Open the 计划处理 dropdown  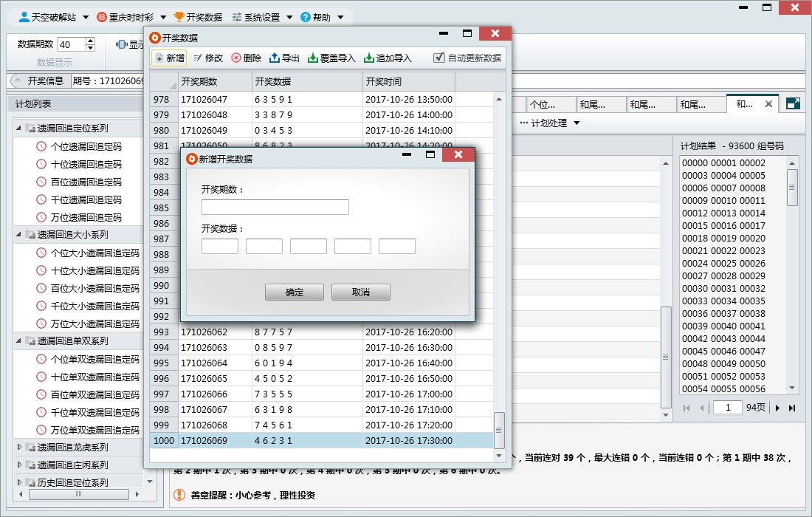pyautogui.click(x=550, y=123)
